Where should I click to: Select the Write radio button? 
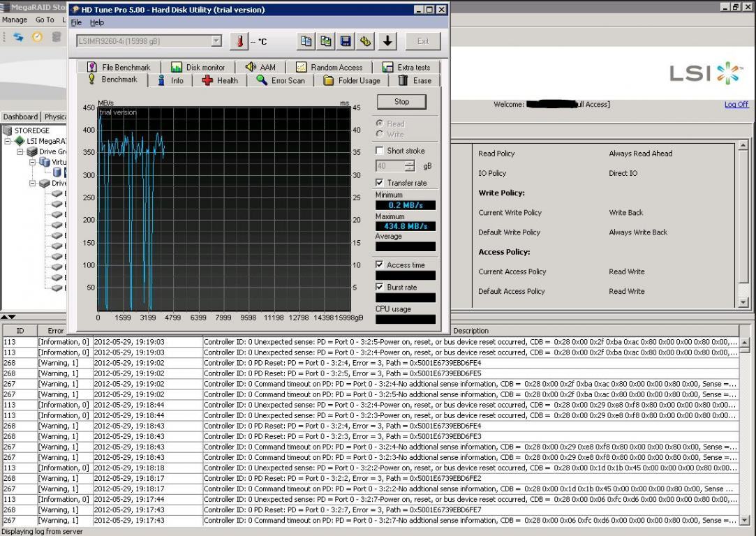click(x=380, y=134)
